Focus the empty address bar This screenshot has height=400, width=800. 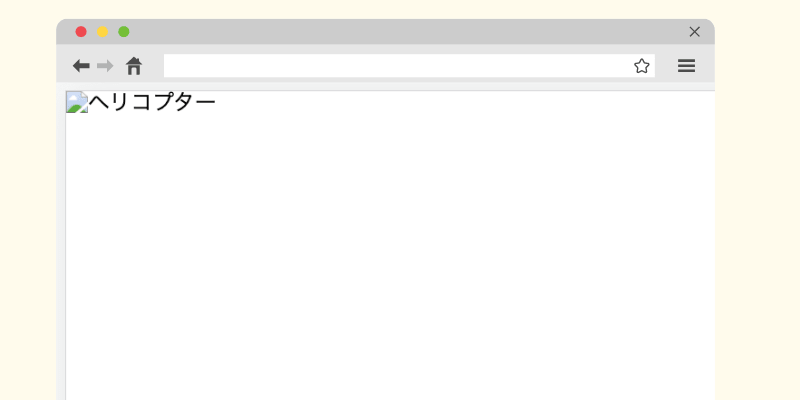[398, 66]
